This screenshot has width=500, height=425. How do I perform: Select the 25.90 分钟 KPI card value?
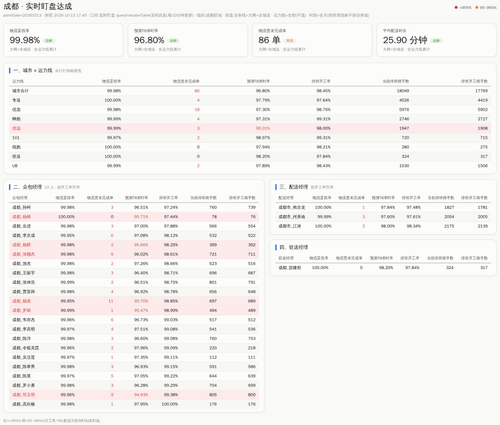(405, 40)
